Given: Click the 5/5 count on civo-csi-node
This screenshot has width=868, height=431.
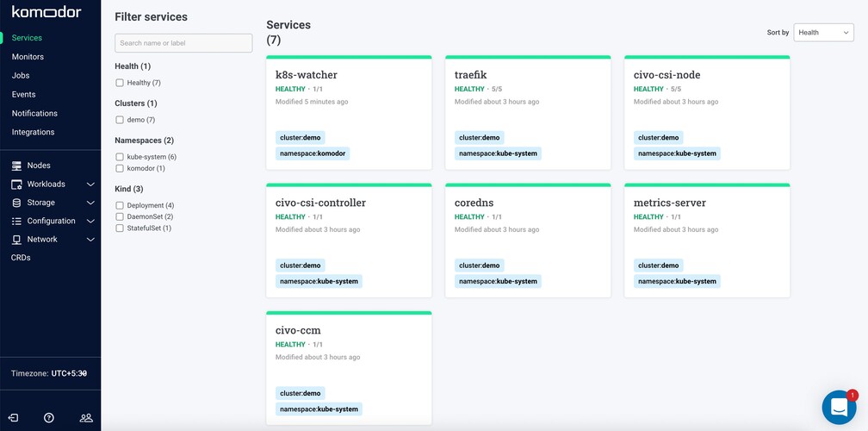Looking at the screenshot, I should coord(676,89).
